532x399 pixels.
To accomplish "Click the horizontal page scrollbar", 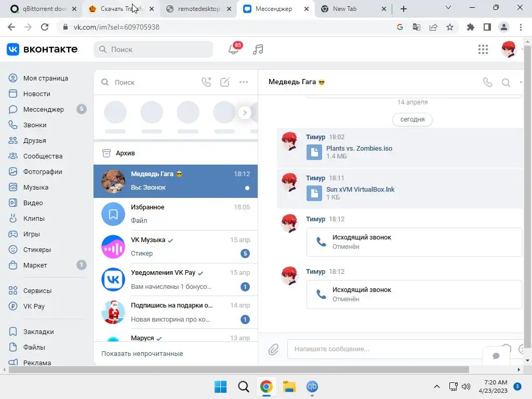I will click(x=239, y=369).
